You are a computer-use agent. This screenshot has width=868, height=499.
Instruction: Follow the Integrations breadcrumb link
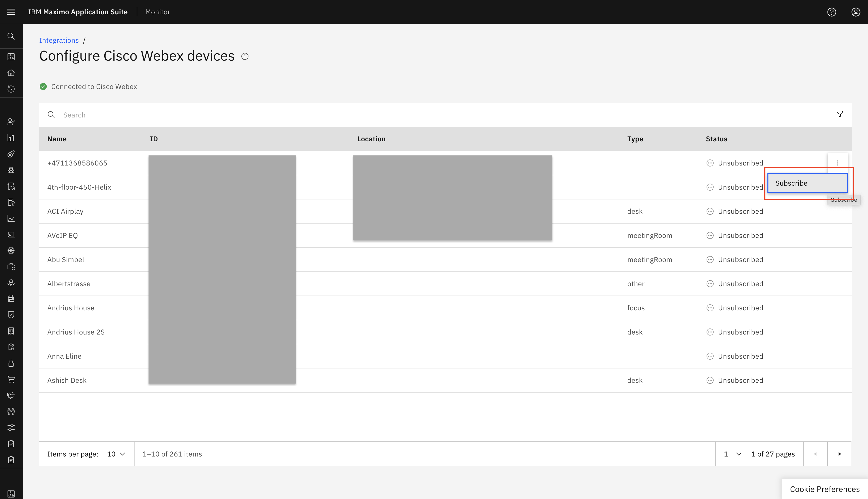pyautogui.click(x=59, y=40)
